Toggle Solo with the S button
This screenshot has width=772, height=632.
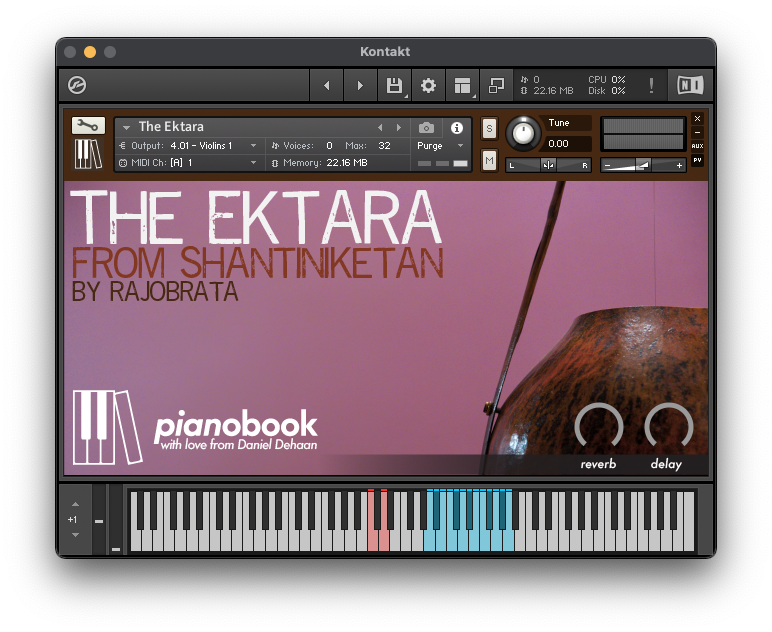tap(489, 129)
